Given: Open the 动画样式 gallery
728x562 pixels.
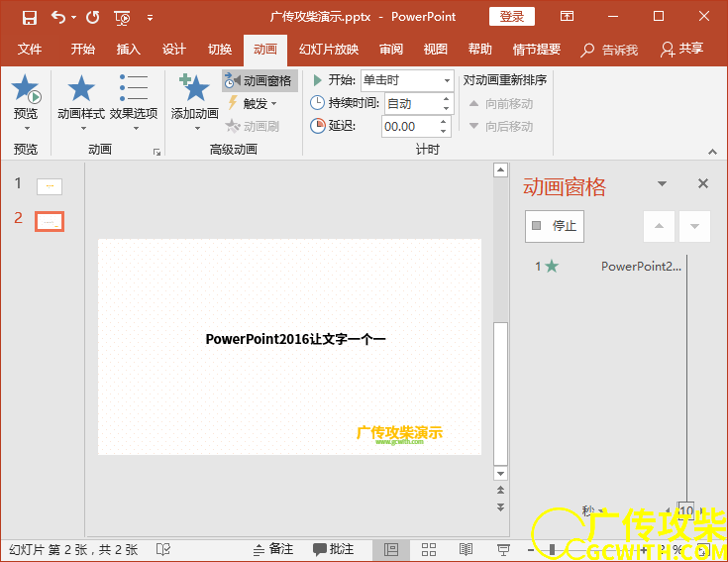Looking at the screenshot, I should click(81, 102).
